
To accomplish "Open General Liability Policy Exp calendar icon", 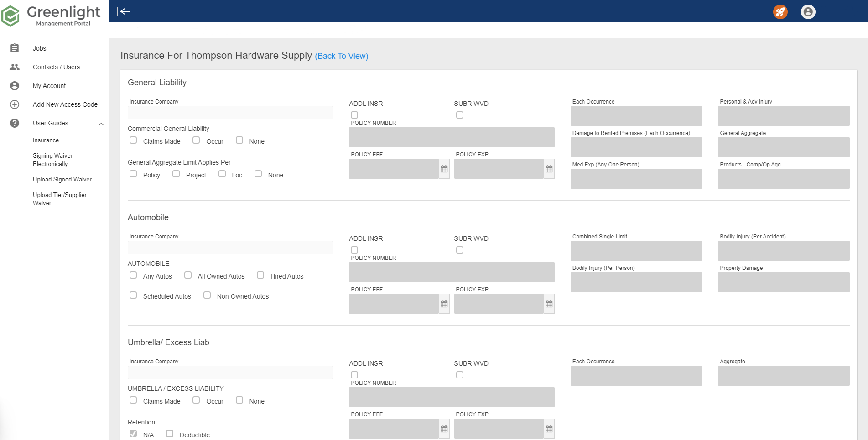I will tap(549, 169).
